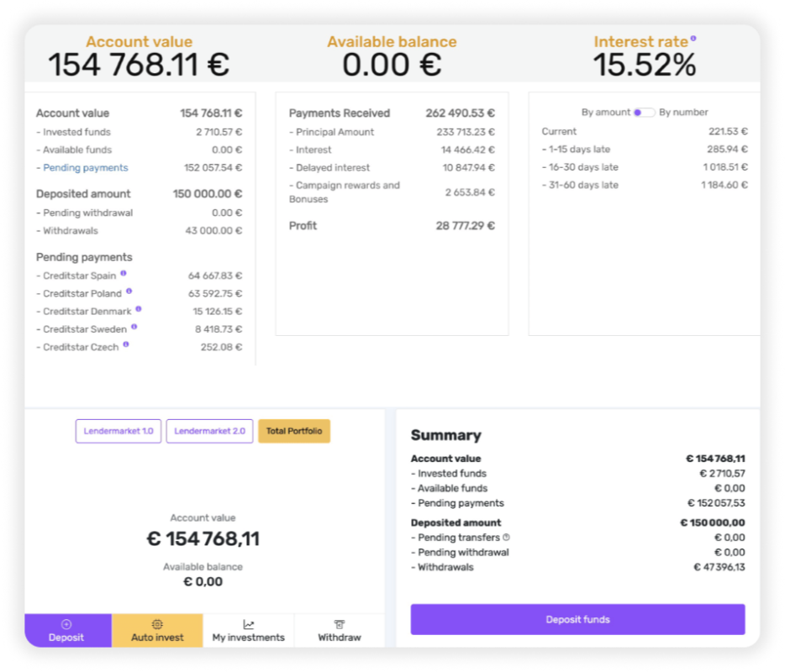785x672 pixels.
Task: Click Delayed interest amount 10 847.94 €
Action: 469,168
